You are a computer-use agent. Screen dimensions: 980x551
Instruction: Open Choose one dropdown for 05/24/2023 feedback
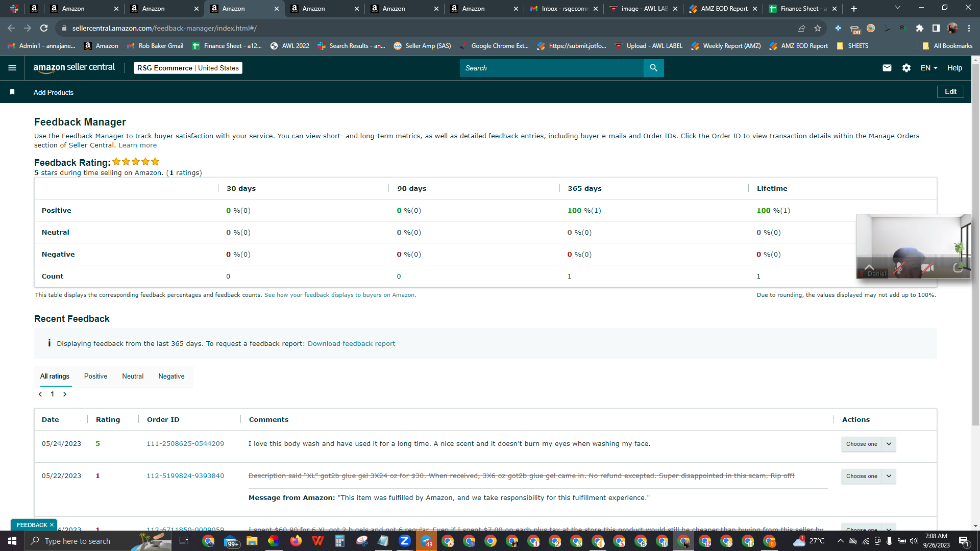click(x=869, y=444)
